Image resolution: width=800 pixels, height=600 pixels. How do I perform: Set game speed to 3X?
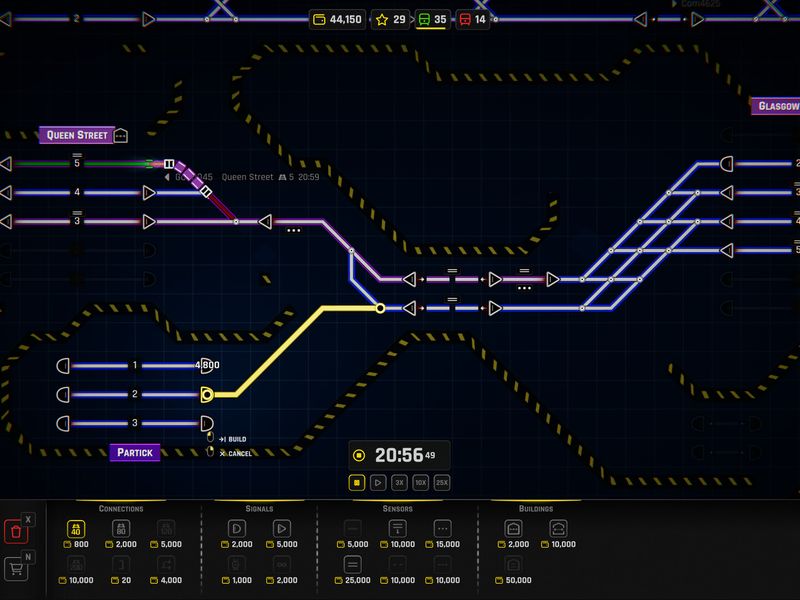pos(399,483)
